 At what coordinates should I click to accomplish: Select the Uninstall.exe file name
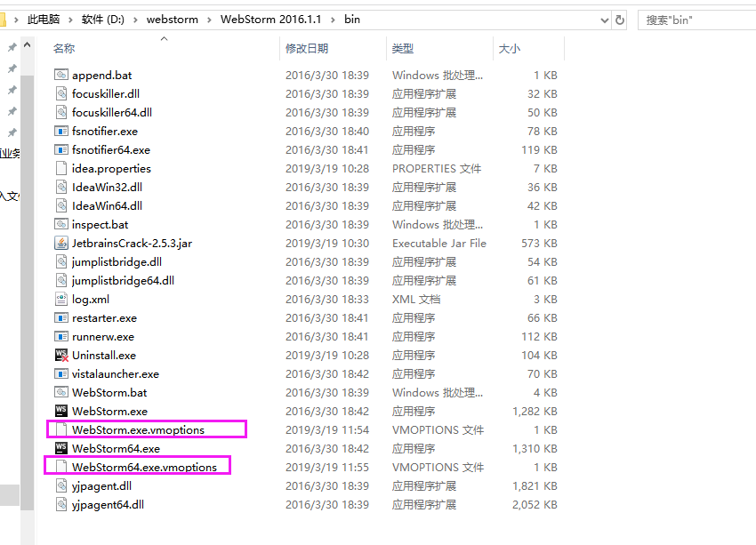click(x=104, y=355)
